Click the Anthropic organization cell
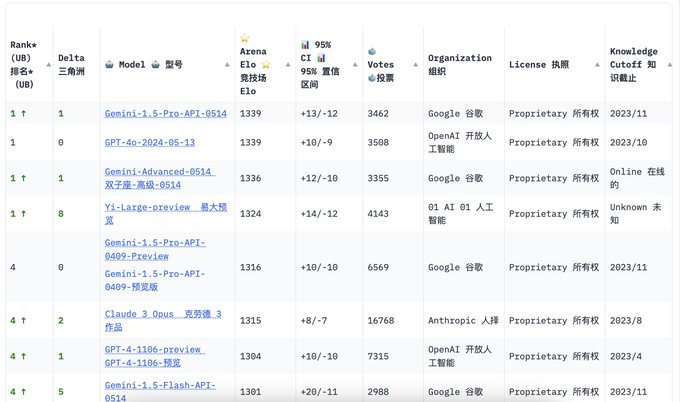The image size is (680, 402). coord(463,320)
